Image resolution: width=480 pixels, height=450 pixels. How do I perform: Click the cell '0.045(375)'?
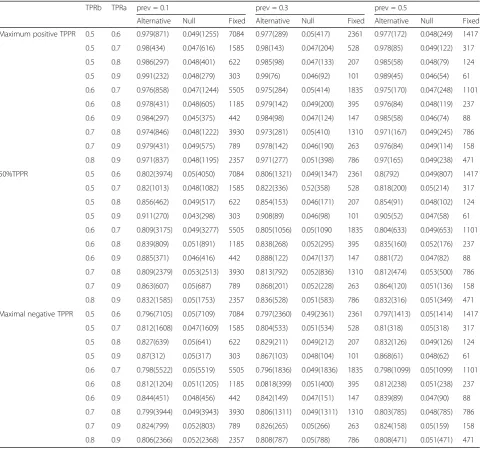point(199,118)
